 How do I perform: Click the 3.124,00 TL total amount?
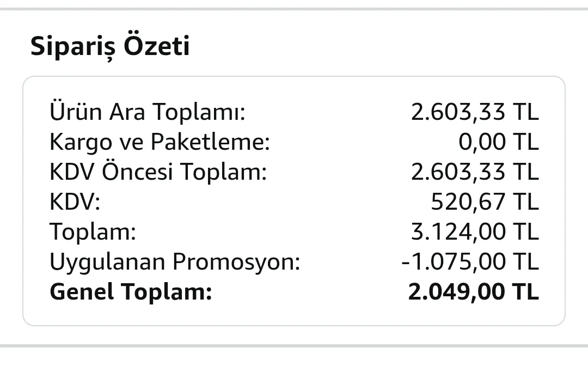(x=475, y=233)
